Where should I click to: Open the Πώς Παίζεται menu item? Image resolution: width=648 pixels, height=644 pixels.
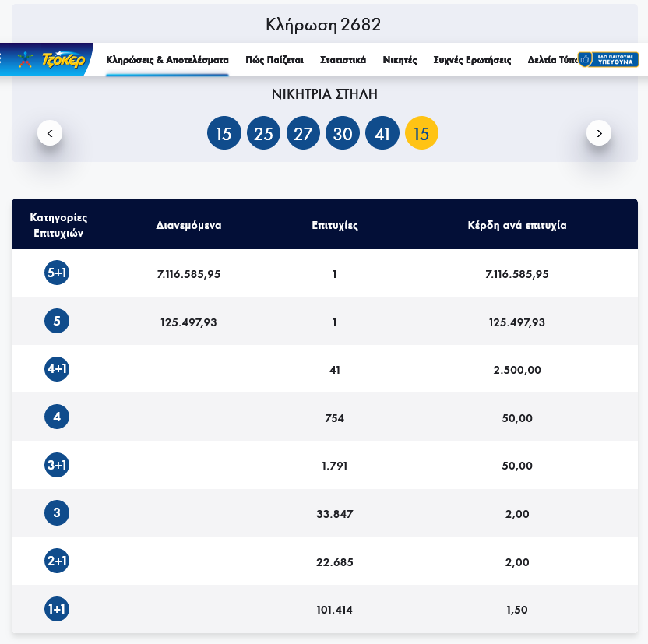[x=274, y=60]
